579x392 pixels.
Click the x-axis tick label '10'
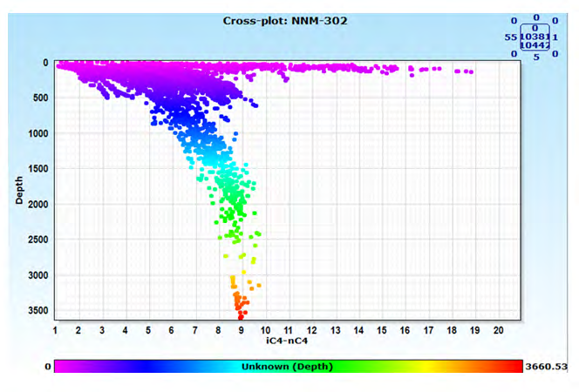point(265,330)
